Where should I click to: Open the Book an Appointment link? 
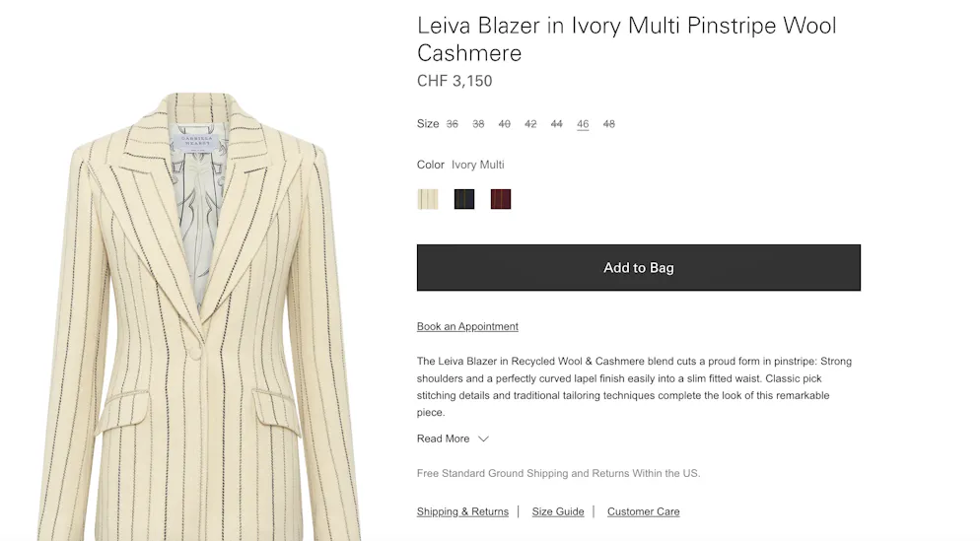click(x=467, y=327)
